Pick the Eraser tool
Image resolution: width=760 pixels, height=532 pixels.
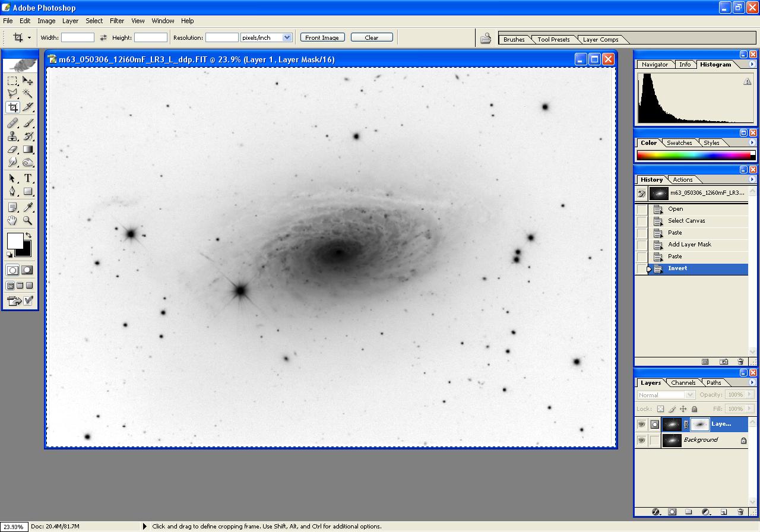(12, 150)
